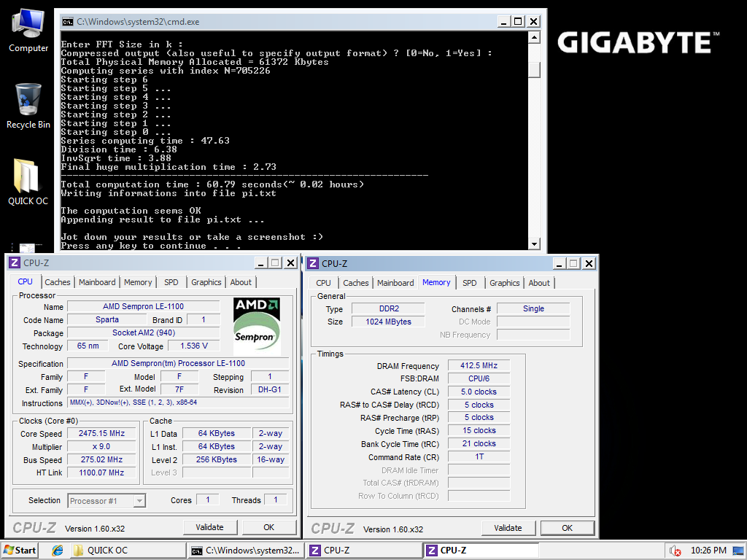747x560 pixels.
Task: Select Memory tab in right CPU-Z window
Action: (x=436, y=282)
